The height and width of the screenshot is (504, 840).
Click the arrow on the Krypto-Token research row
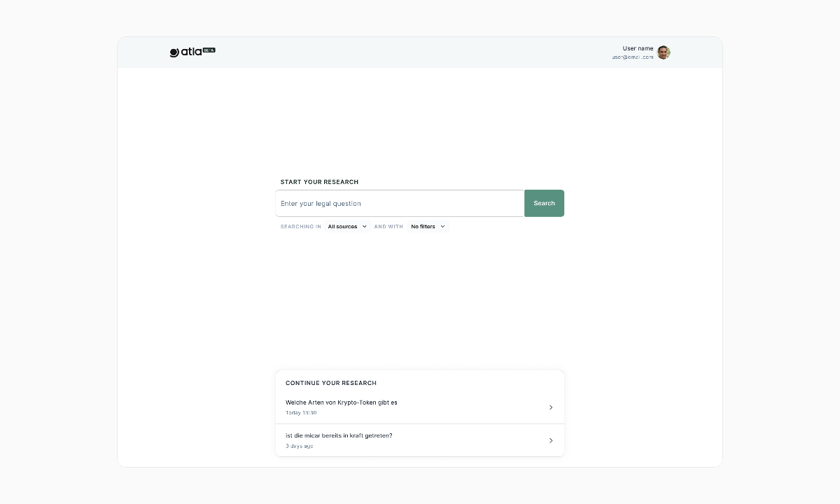click(x=551, y=407)
